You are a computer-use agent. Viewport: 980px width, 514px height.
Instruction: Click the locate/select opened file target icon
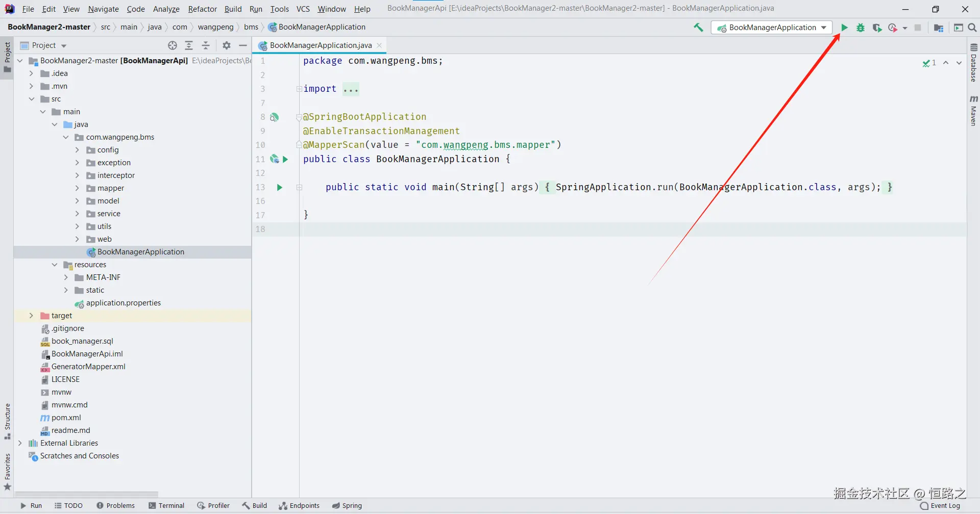pos(173,45)
